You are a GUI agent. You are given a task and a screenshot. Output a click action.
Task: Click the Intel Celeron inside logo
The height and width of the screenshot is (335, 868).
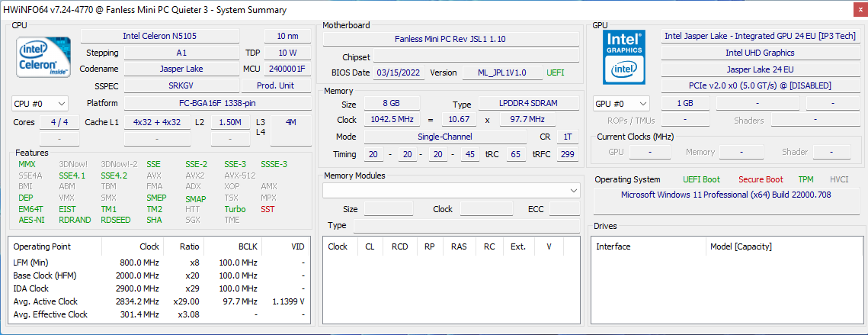[x=43, y=56]
